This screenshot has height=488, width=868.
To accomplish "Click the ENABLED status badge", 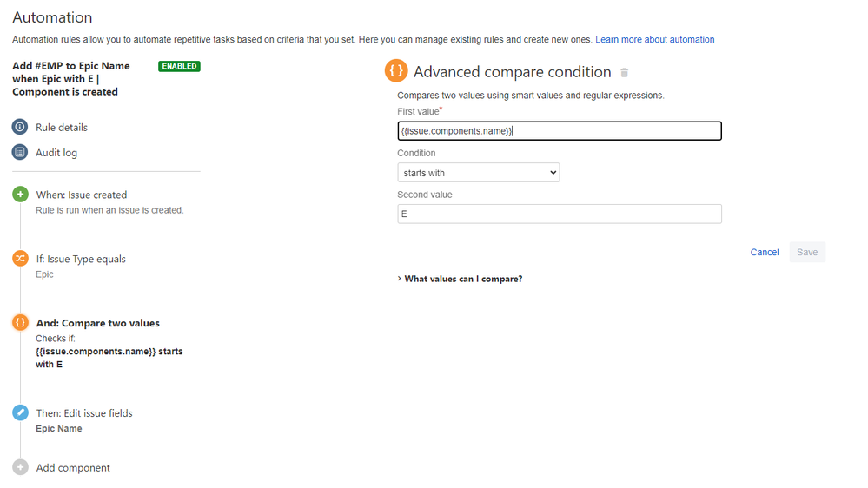I will point(179,66).
